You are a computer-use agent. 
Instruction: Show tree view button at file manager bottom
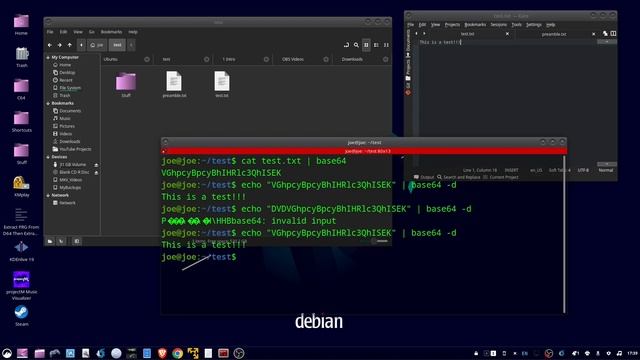click(61, 241)
